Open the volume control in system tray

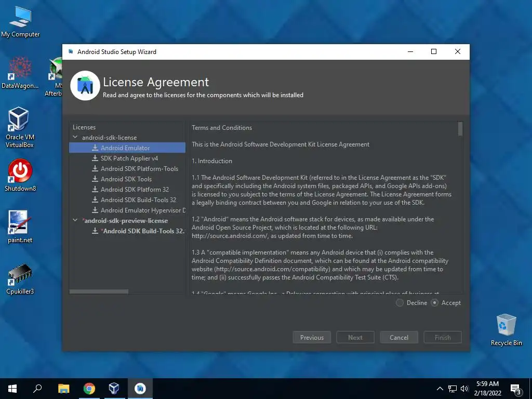464,389
